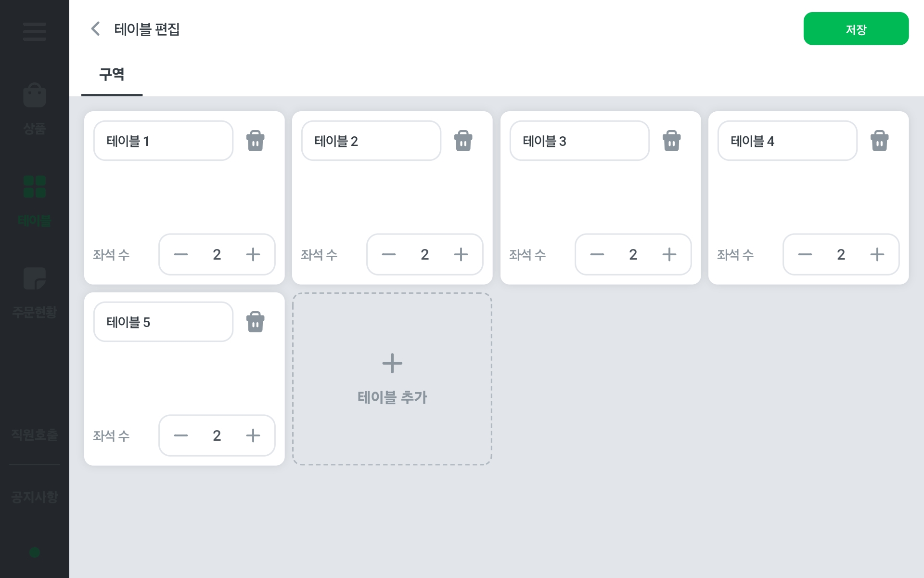
Task: Increase seat count for 테이블 1
Action: coord(253,254)
